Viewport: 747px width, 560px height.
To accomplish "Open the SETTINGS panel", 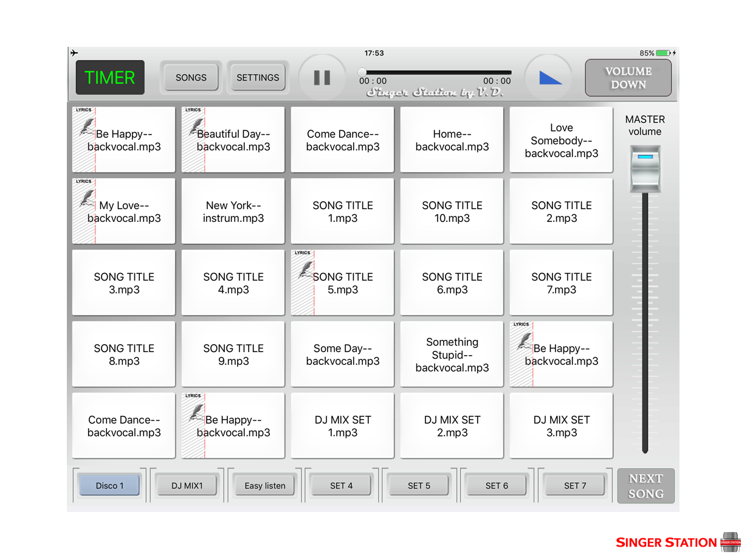I will click(258, 78).
